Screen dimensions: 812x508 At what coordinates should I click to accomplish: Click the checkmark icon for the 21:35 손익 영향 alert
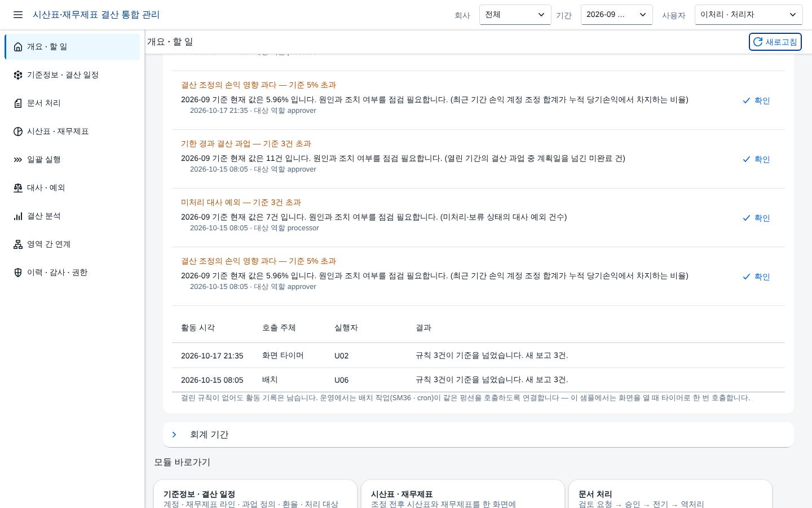click(747, 100)
